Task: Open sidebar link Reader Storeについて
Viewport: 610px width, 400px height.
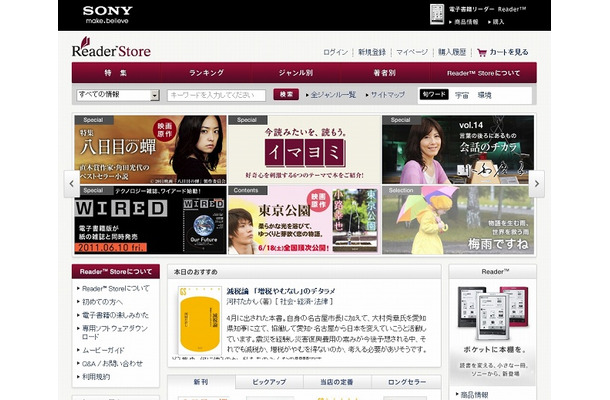Action: tap(116, 289)
